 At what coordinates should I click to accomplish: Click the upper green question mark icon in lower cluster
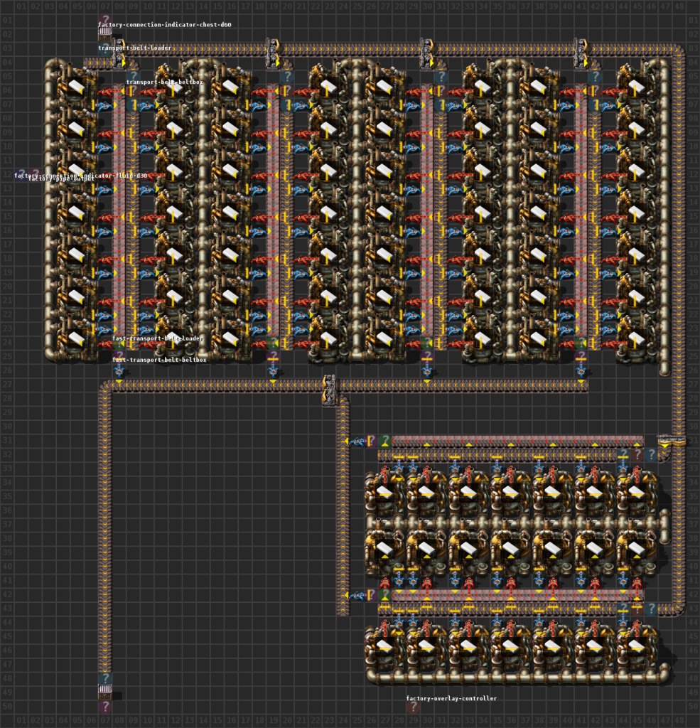coord(384,441)
